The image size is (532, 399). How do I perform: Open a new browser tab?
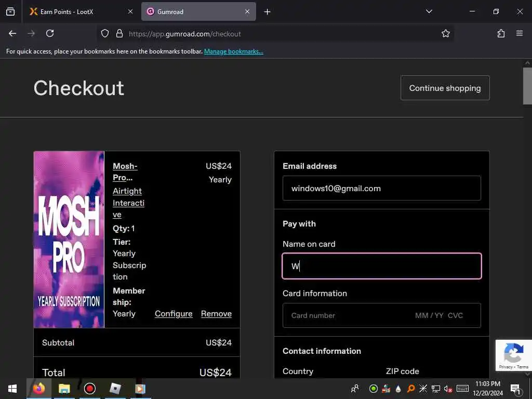[268, 12]
